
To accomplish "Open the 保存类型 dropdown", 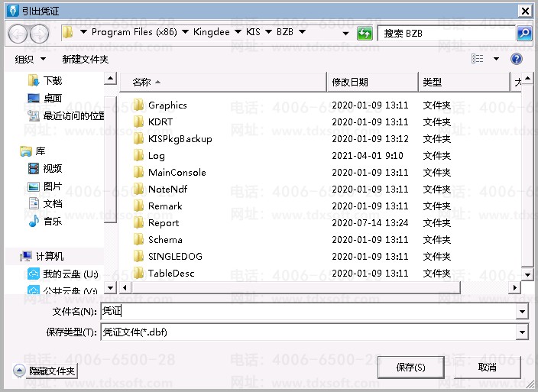I will [522, 332].
